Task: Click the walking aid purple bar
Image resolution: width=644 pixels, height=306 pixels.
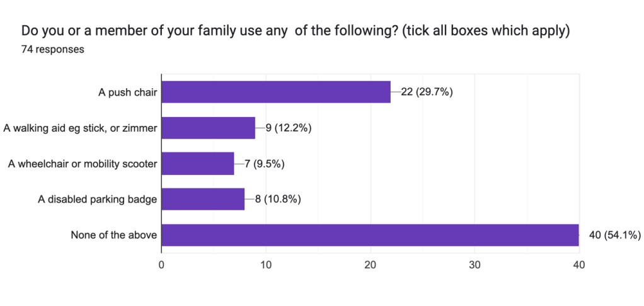Action: point(209,128)
